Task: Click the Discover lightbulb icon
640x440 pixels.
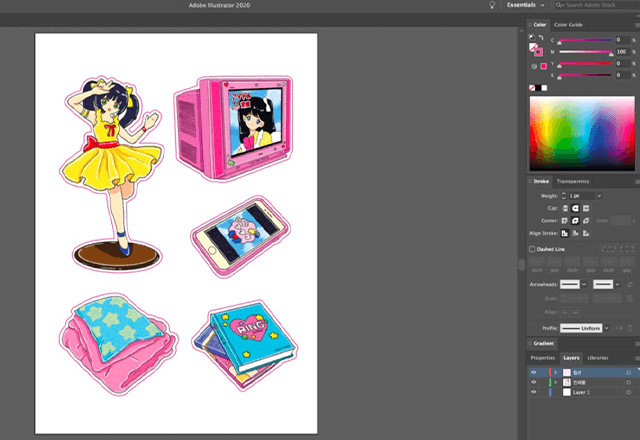Action: (x=492, y=5)
